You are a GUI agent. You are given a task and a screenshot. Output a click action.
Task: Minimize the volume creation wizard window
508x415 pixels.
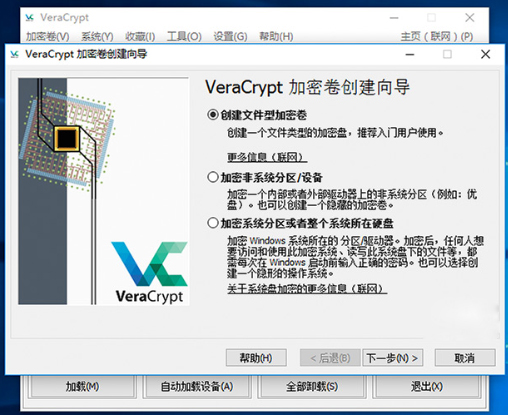pos(410,54)
